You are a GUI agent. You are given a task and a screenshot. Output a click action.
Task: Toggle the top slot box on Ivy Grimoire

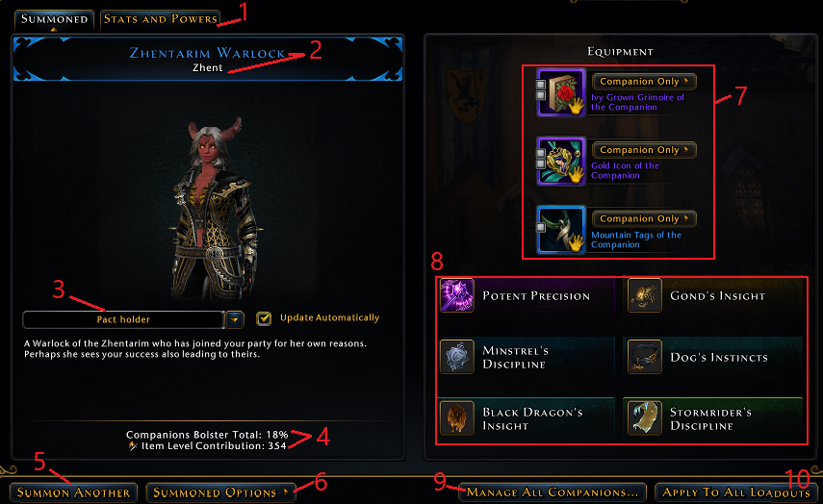541,85
